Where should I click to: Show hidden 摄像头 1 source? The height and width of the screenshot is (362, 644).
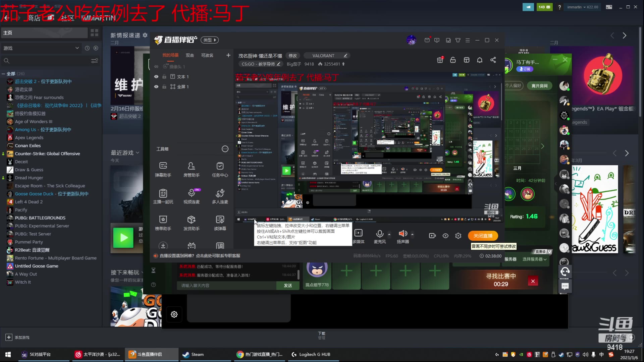click(156, 67)
